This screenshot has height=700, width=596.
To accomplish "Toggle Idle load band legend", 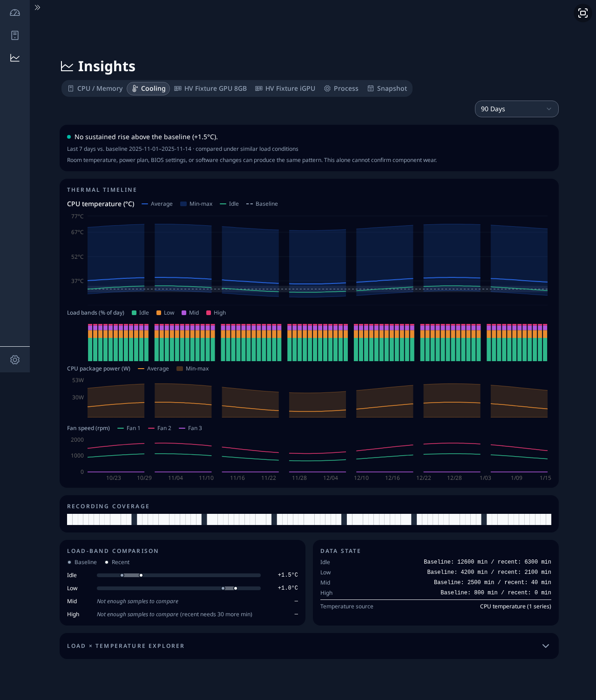I will [x=140, y=313].
